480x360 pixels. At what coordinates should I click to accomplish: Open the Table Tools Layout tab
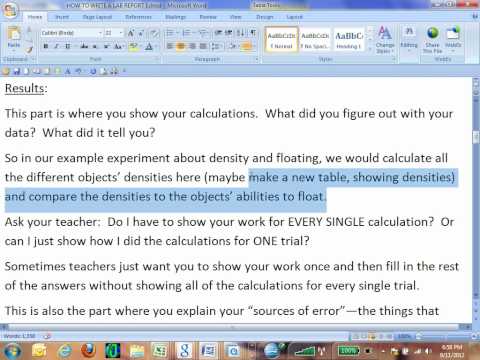(295, 17)
